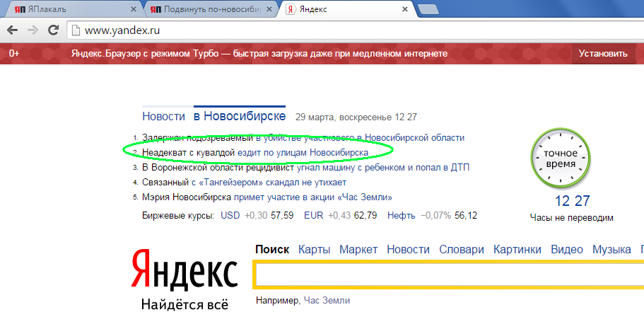Open the Маркет service link

[x=358, y=250]
